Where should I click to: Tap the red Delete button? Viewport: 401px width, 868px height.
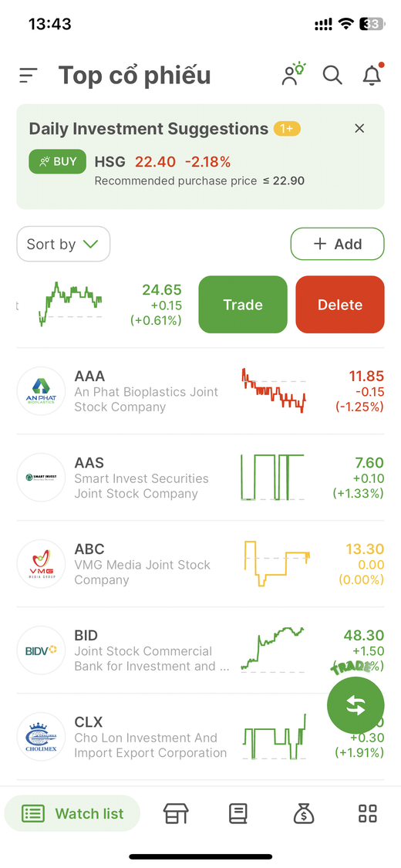click(340, 305)
